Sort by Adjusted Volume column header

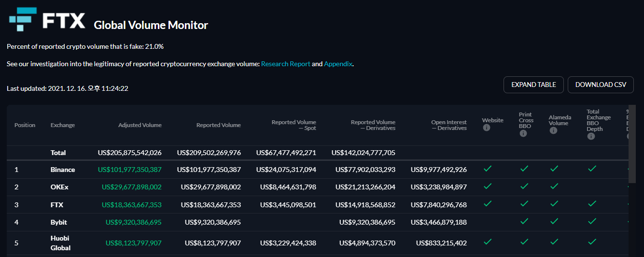pyautogui.click(x=140, y=125)
